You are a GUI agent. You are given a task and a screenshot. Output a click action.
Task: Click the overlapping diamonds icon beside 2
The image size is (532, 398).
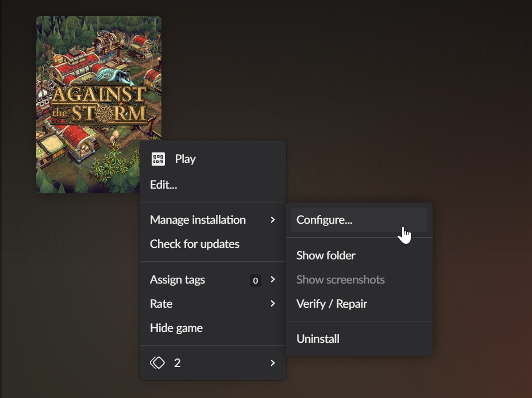click(x=157, y=363)
